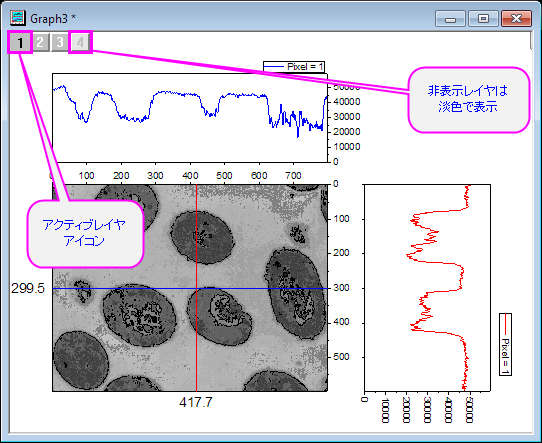Image resolution: width=542 pixels, height=443 pixels.
Task: Select the 299.5 Y position label
Action: 28,288
